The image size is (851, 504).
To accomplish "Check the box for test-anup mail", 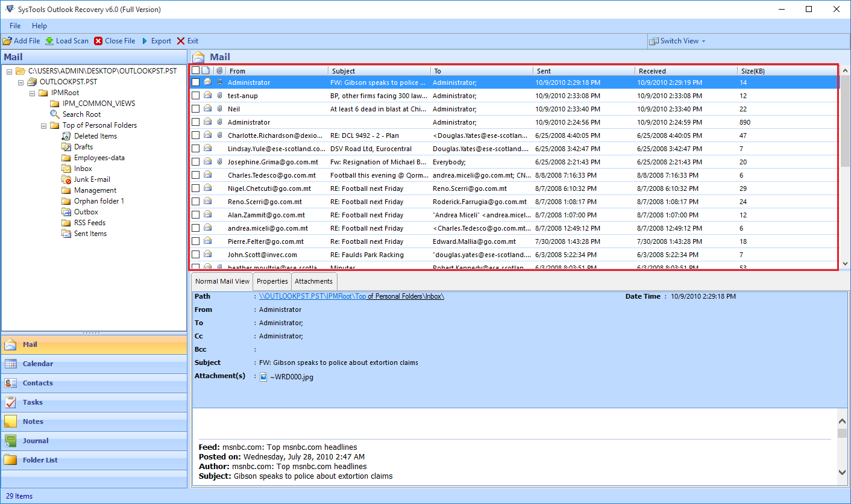I will pyautogui.click(x=195, y=95).
